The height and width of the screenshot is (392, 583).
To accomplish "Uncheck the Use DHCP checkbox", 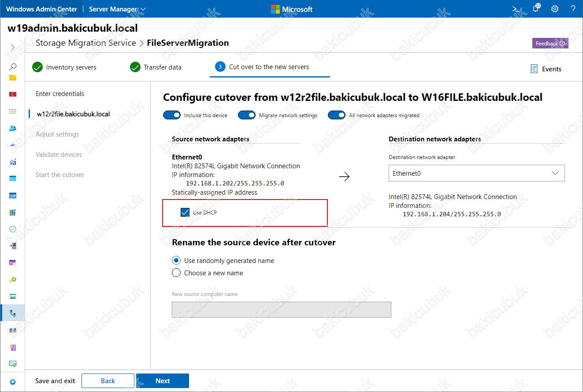I will click(185, 213).
